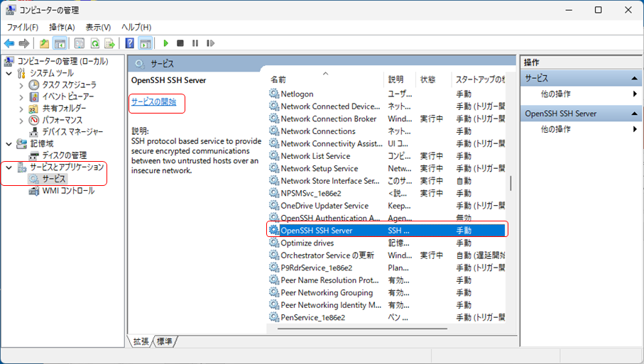This screenshot has height=364, width=644.
Task: Click the blue Help question mark icon
Action: point(130,43)
